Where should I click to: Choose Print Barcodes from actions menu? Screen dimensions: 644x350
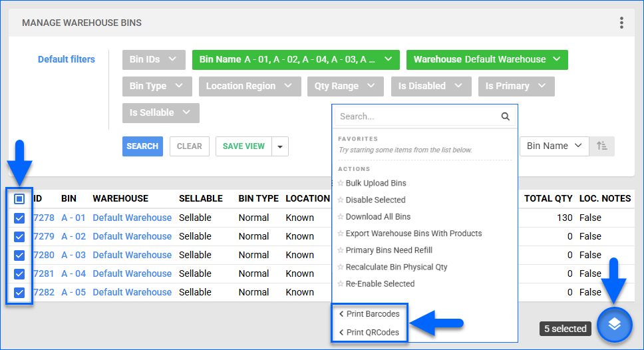tap(372, 314)
